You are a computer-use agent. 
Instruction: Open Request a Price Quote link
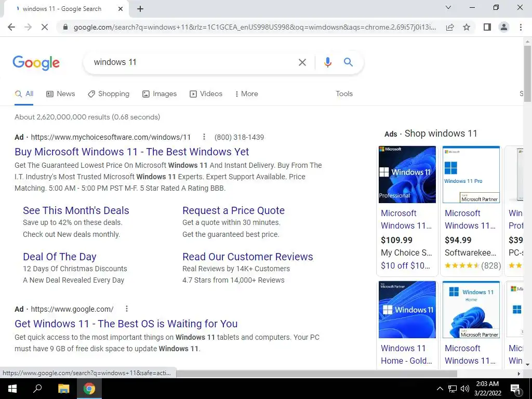[233, 210]
